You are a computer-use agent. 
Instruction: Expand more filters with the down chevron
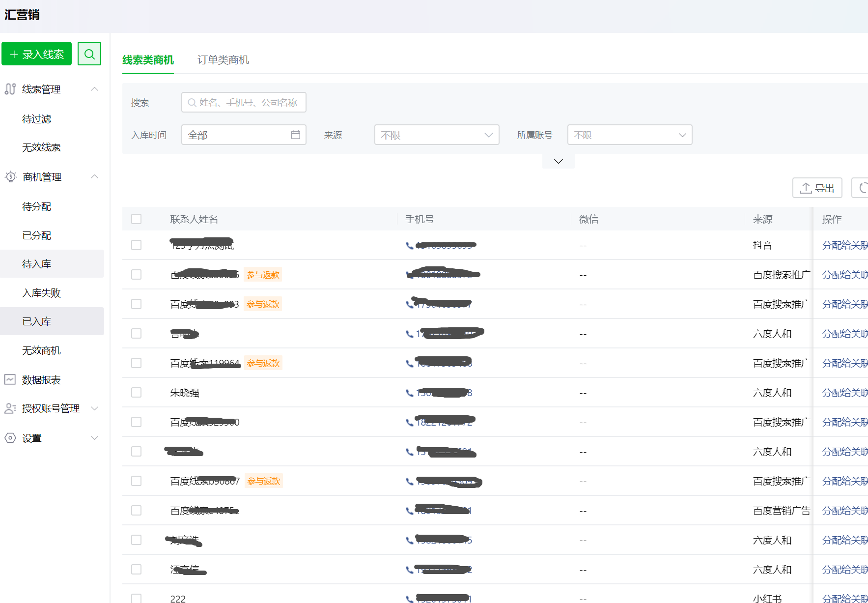click(558, 161)
